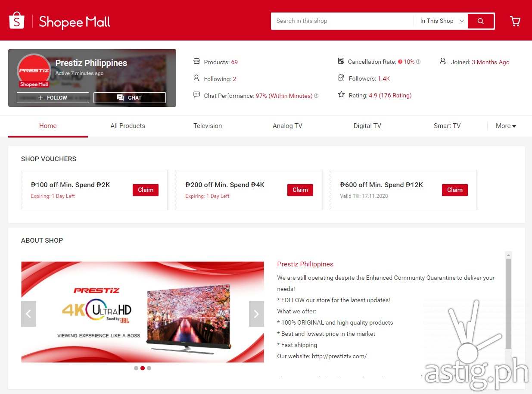Click the Prestiz shop avatar logo
This screenshot has width=532, height=394.
click(x=34, y=70)
